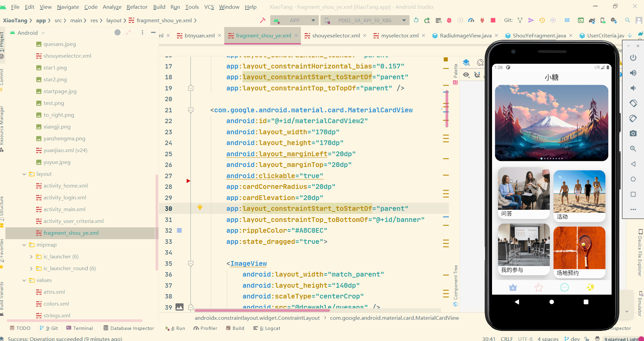Click the Make Project hammer icon
The image size is (644, 341).
[262, 20]
